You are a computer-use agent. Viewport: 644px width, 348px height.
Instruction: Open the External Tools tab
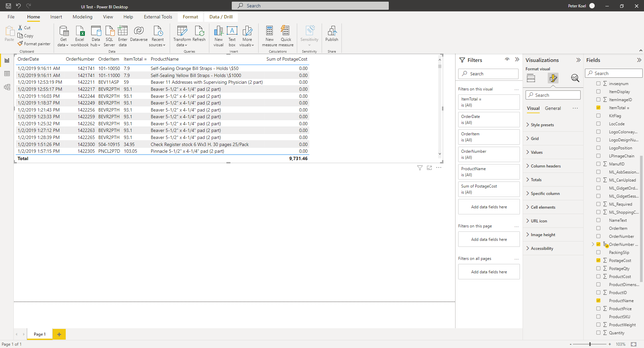tap(158, 17)
